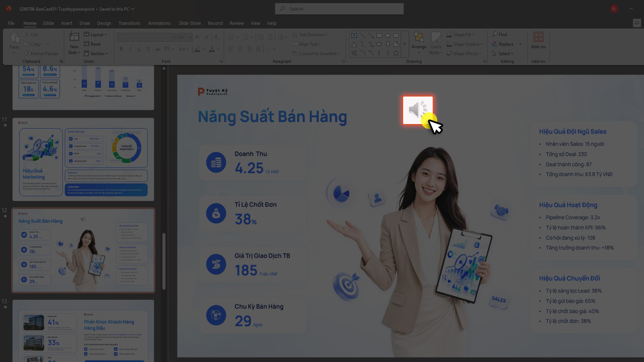
Task: Click the Add-ins icon
Action: 538,37
